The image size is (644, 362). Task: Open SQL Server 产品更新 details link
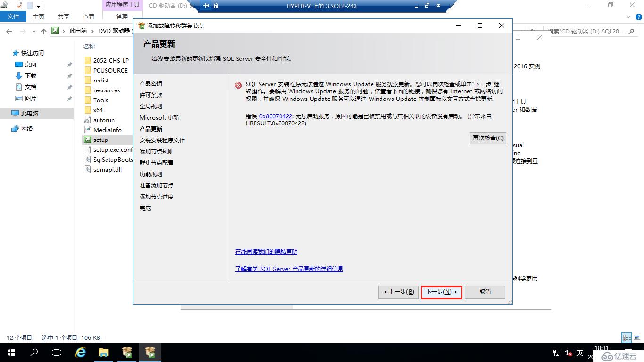(289, 269)
